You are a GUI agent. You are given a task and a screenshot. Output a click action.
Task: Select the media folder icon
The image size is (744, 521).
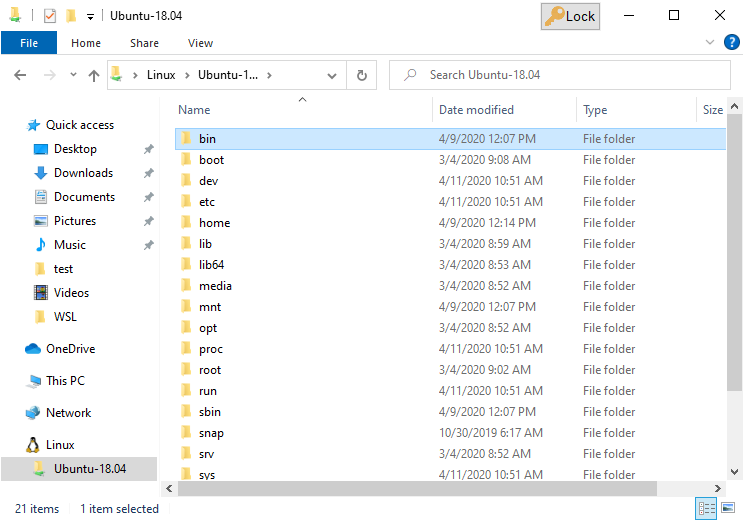click(186, 286)
